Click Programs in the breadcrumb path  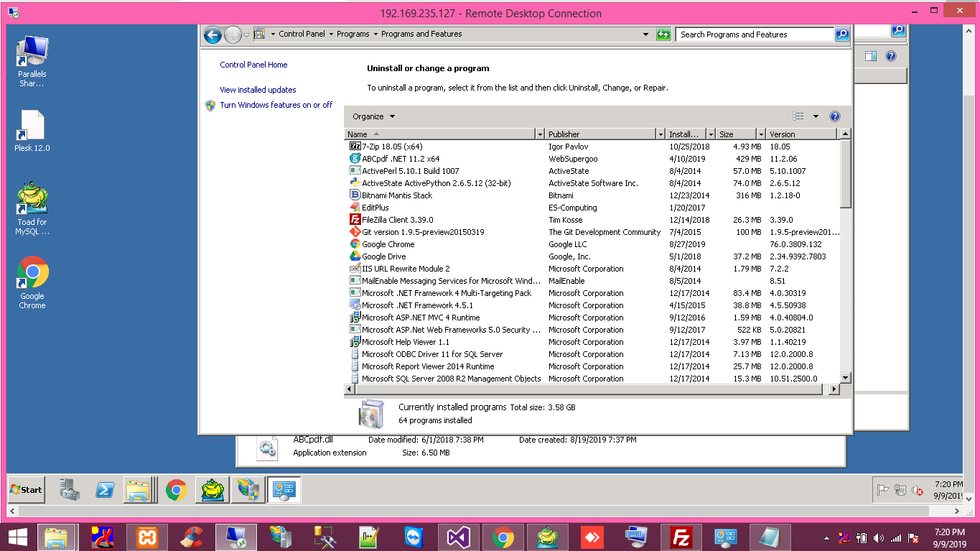point(353,34)
